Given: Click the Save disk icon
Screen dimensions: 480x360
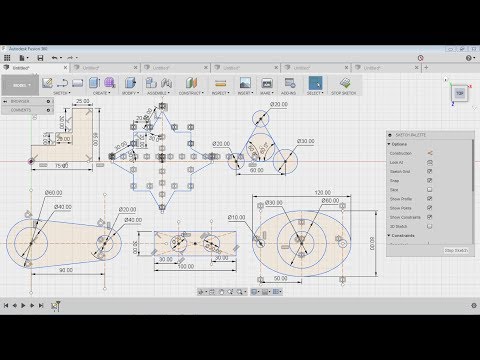Looking at the screenshot, I should click(40, 58).
